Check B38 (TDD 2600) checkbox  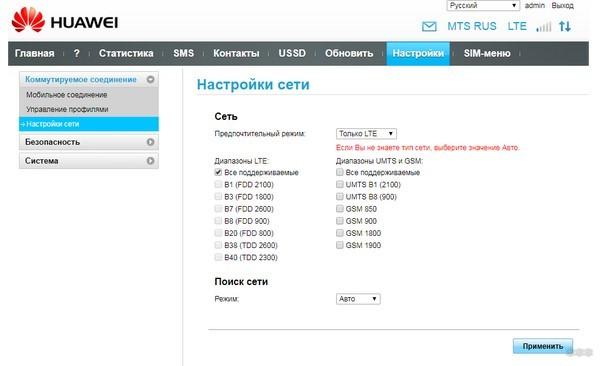(218, 245)
